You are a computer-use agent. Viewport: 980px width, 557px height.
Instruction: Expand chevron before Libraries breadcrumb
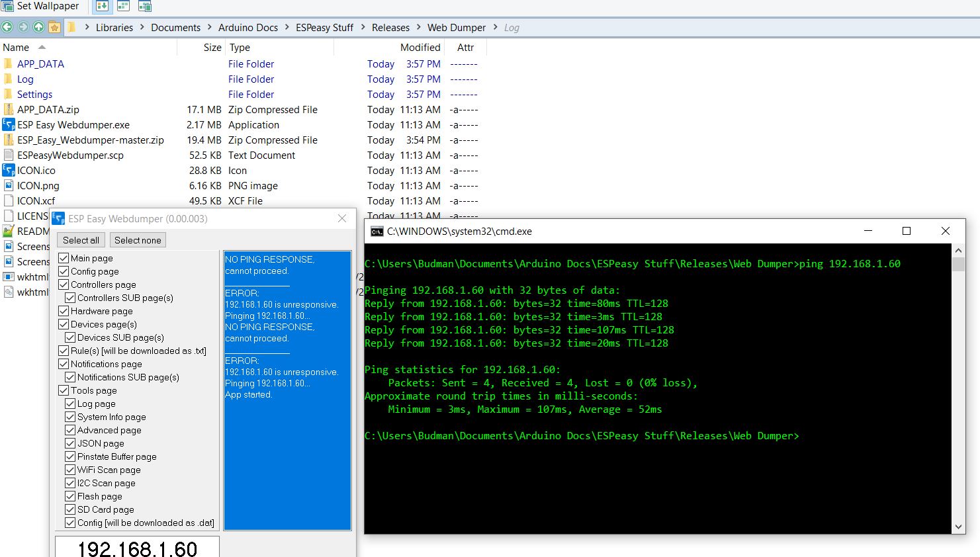(87, 27)
